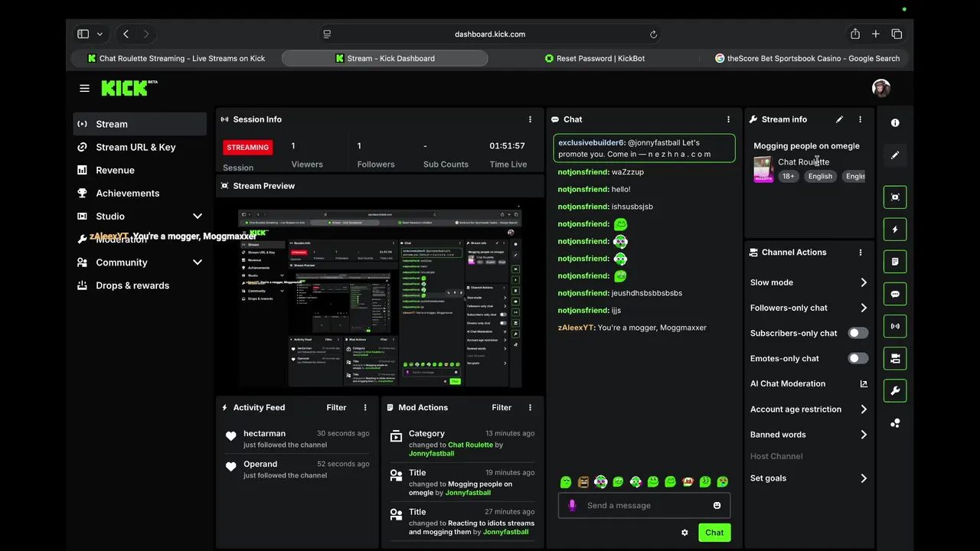This screenshot has height=551, width=980.
Task: Show Safari tab overview
Action: (897, 34)
